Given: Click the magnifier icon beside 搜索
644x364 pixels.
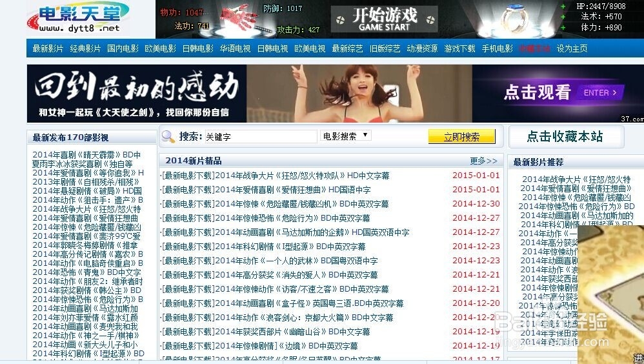Looking at the screenshot, I should pyautogui.click(x=168, y=136).
